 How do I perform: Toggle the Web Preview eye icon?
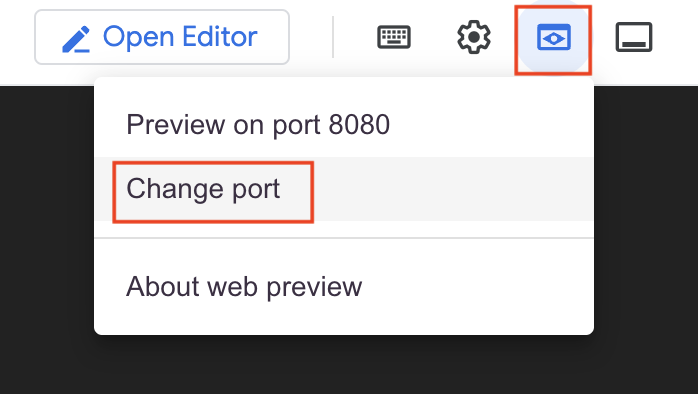pos(553,37)
